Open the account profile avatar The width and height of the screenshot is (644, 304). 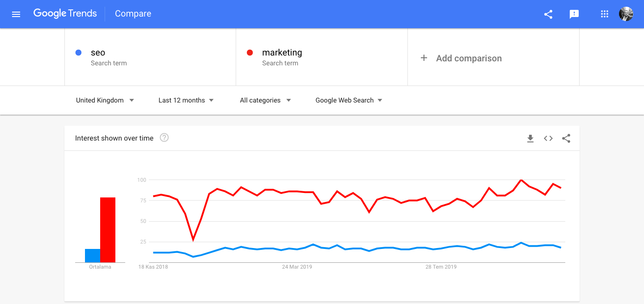[626, 14]
